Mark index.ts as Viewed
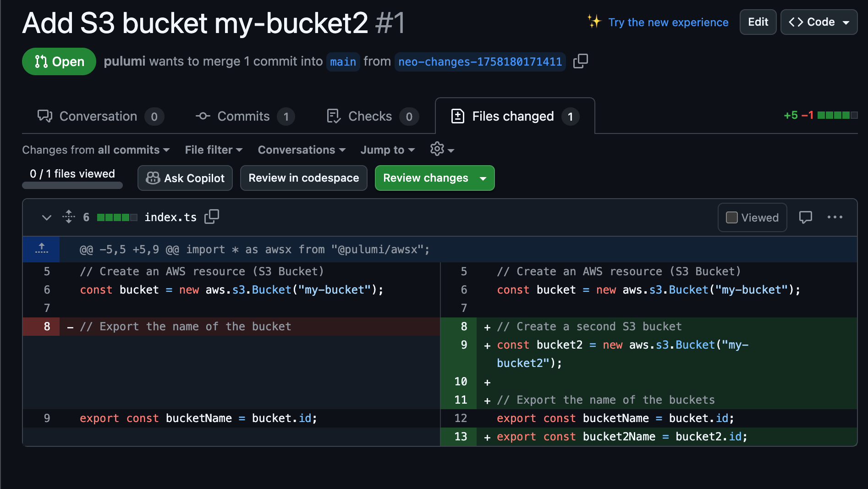The width and height of the screenshot is (868, 489). pos(752,217)
